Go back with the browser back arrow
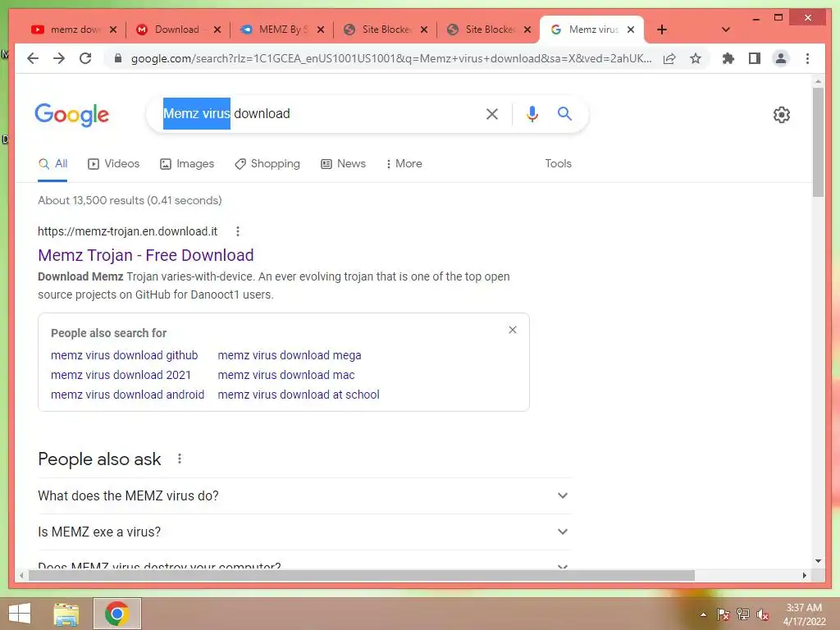 pos(33,58)
